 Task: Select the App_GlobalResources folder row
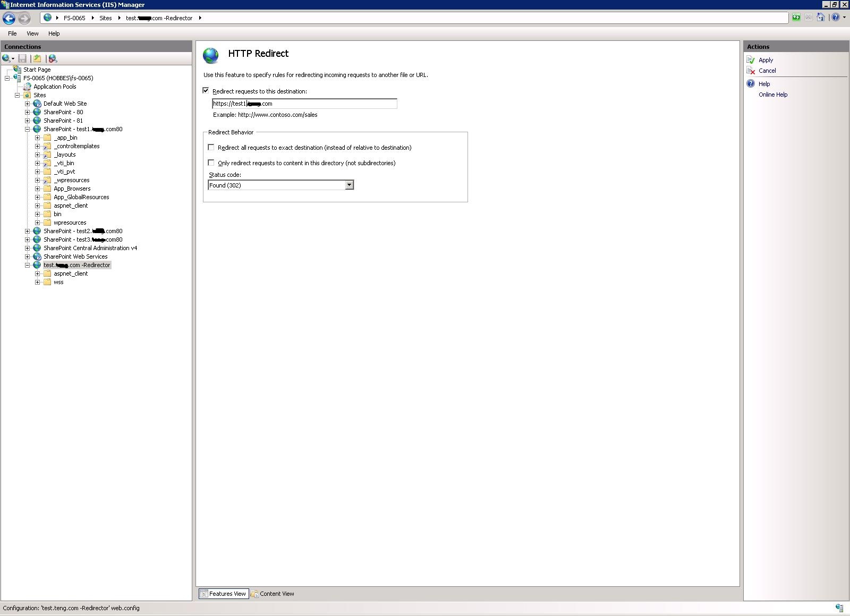point(81,197)
